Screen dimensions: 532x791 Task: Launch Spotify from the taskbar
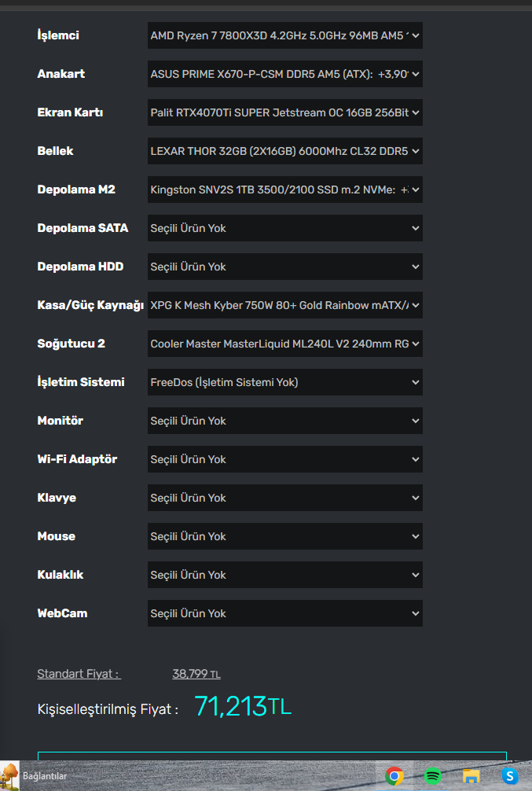(x=432, y=776)
